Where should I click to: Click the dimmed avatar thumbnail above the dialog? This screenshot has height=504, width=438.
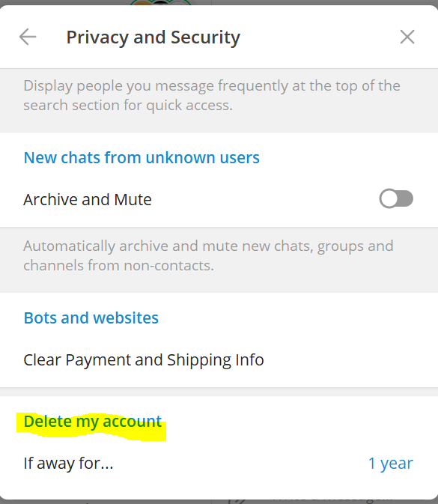(161, 2)
